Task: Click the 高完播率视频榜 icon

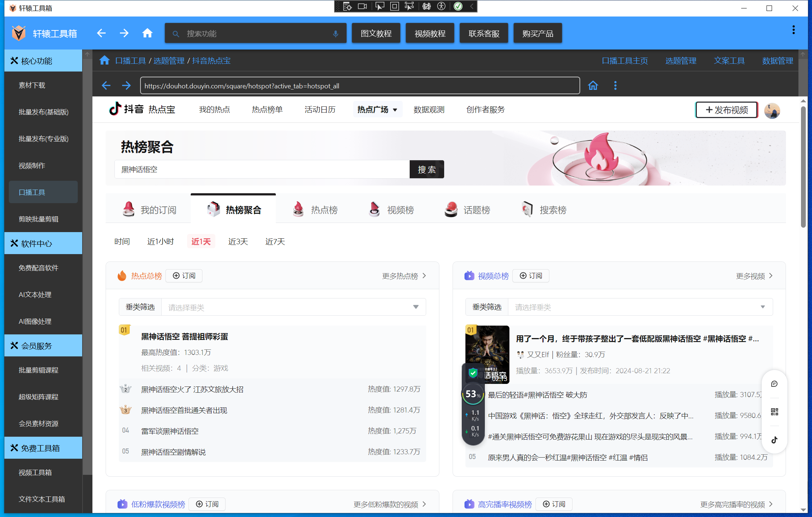Action: pos(469,504)
